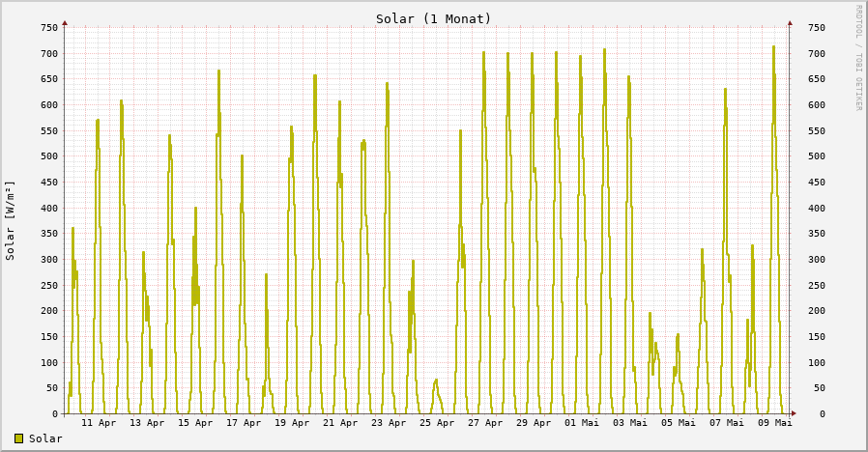The image size is (868, 452).
Task: Click the 'Solar [W/m²]' vertical axis label
Action: pos(10,221)
